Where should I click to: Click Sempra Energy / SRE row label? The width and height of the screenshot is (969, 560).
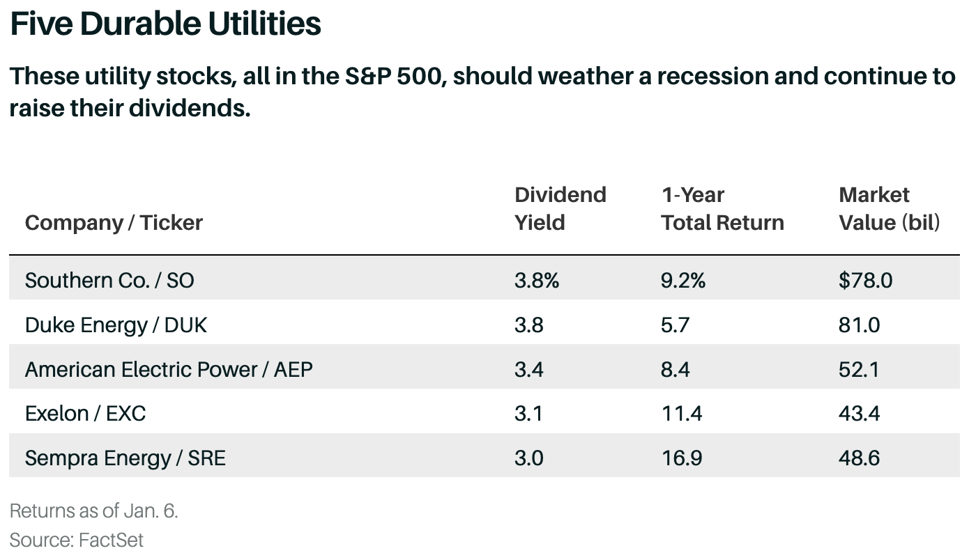click(x=125, y=458)
